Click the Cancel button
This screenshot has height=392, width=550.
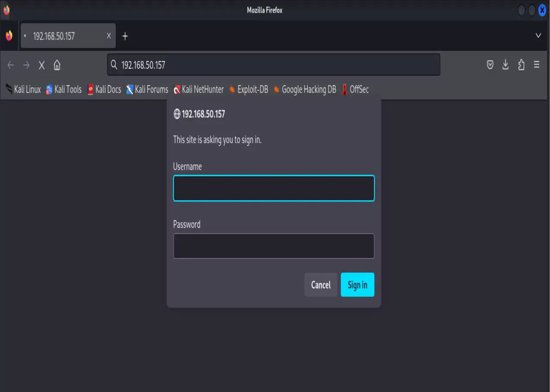click(x=320, y=285)
